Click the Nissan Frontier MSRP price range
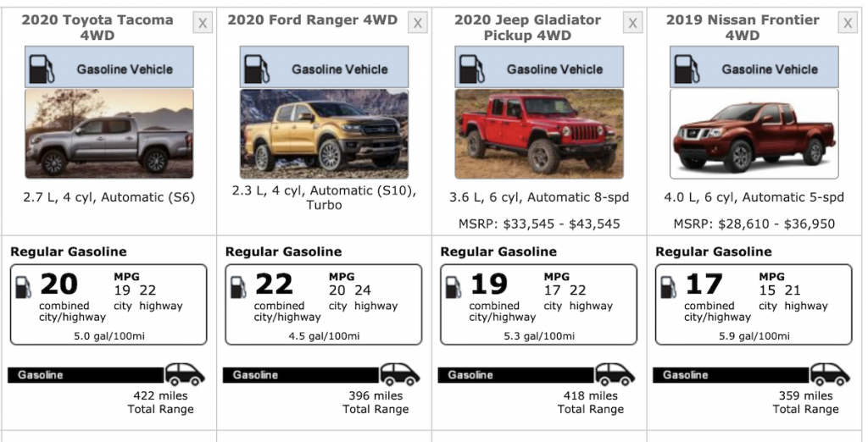Image resolution: width=868 pixels, height=442 pixels. 754,224
